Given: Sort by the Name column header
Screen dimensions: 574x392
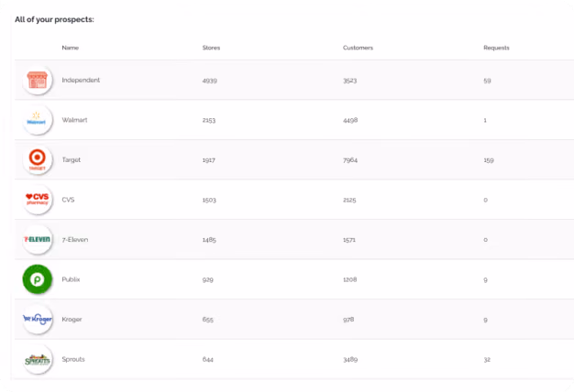Looking at the screenshot, I should pos(71,48).
